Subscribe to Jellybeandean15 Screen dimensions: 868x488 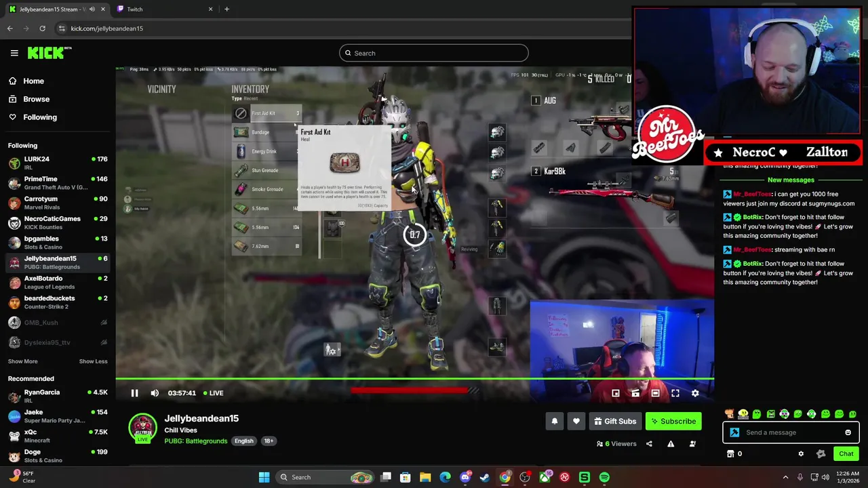coord(673,421)
